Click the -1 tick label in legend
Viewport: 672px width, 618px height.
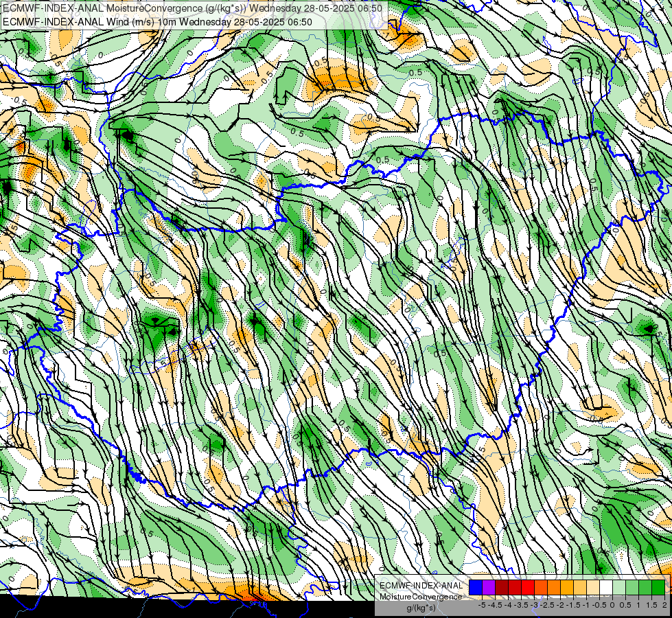[586, 605]
